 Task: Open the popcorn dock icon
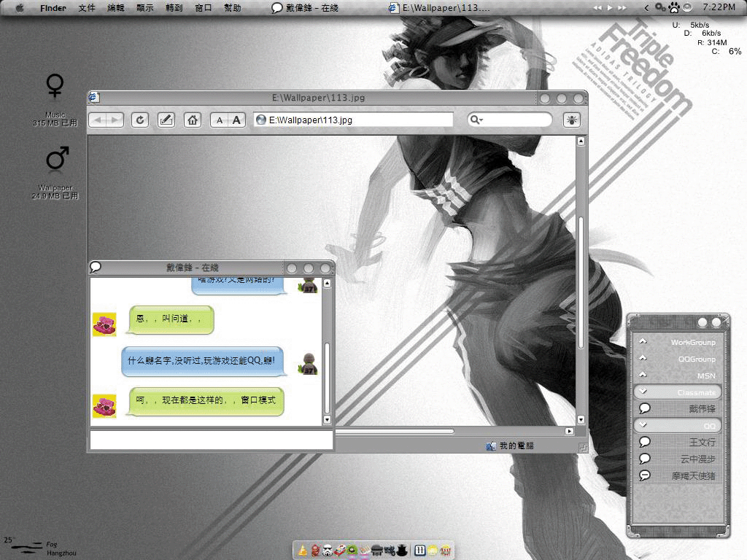point(446,551)
